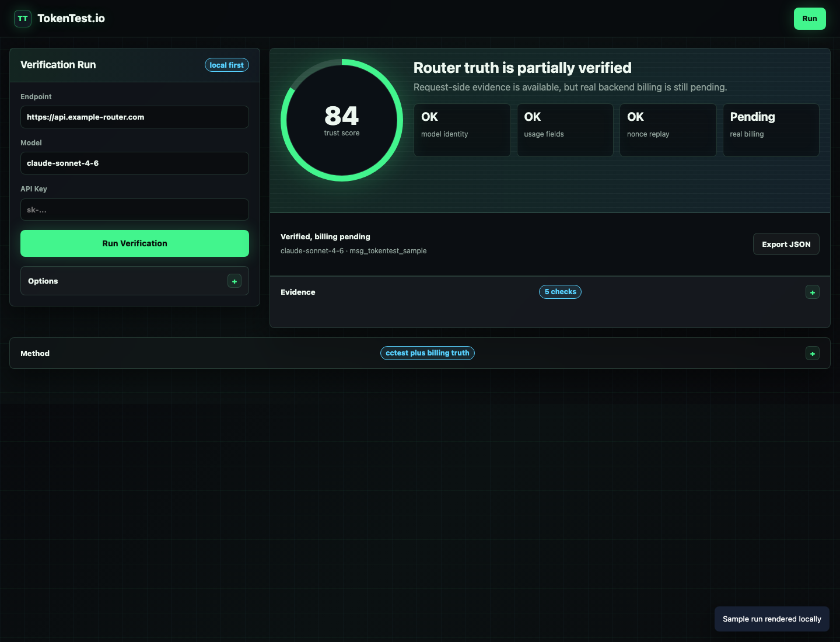The width and height of the screenshot is (840, 642).
Task: Click the TokenTest.io brand title
Action: (71, 19)
